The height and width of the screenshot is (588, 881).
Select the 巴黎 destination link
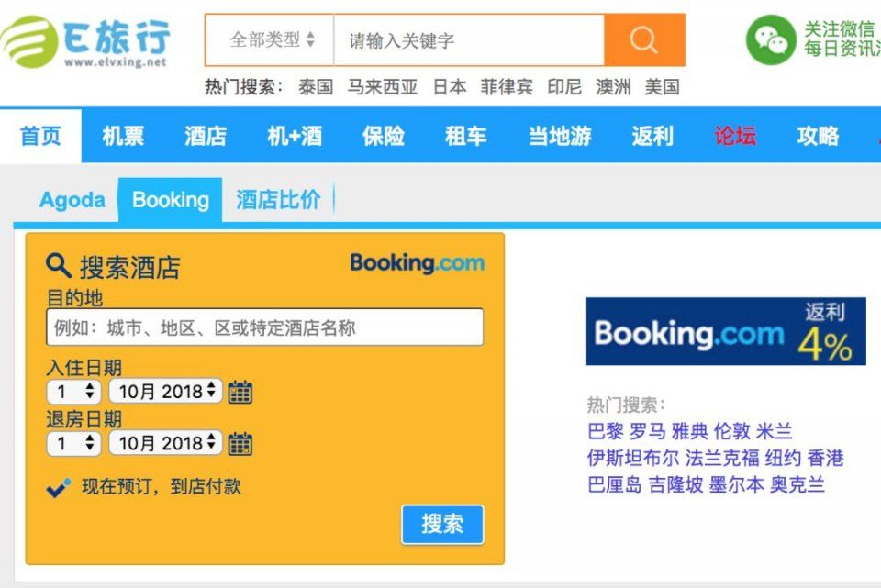click(605, 431)
